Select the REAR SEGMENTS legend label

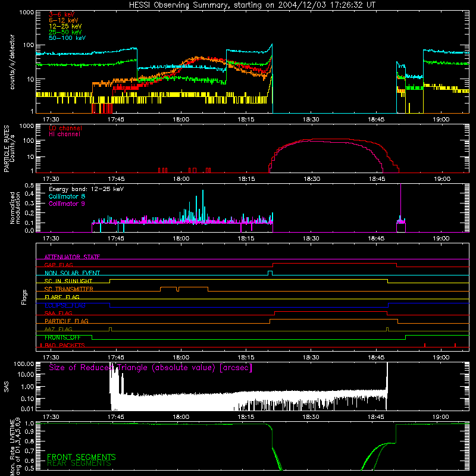pyautogui.click(x=79, y=464)
